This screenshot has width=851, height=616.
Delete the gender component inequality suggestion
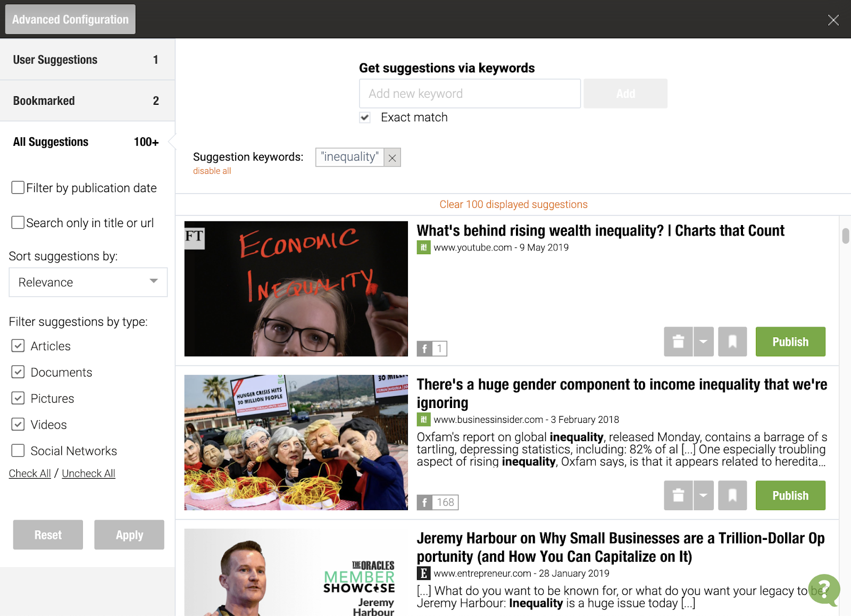click(x=678, y=495)
